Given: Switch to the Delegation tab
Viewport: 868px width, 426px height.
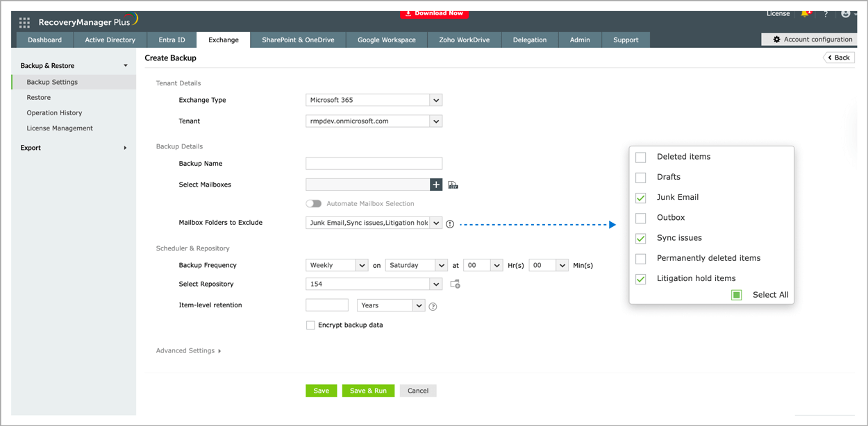Looking at the screenshot, I should (530, 40).
